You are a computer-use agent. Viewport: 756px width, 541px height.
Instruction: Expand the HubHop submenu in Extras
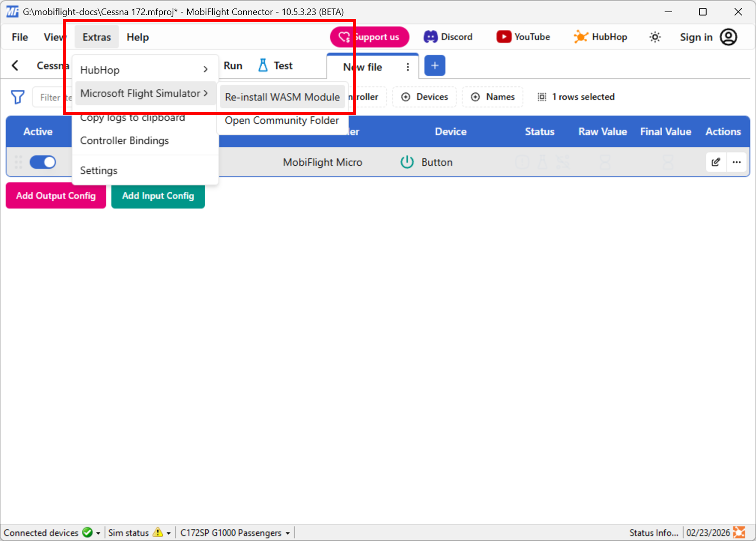click(x=144, y=70)
